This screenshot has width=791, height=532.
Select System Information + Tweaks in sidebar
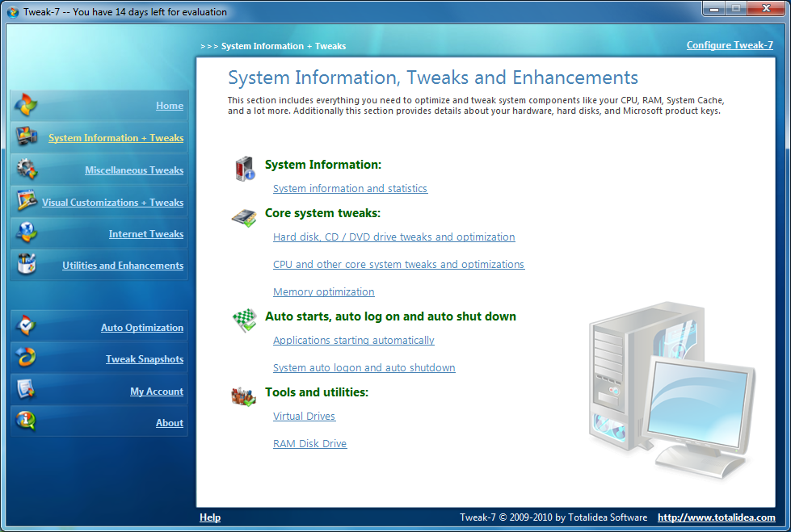(116, 138)
